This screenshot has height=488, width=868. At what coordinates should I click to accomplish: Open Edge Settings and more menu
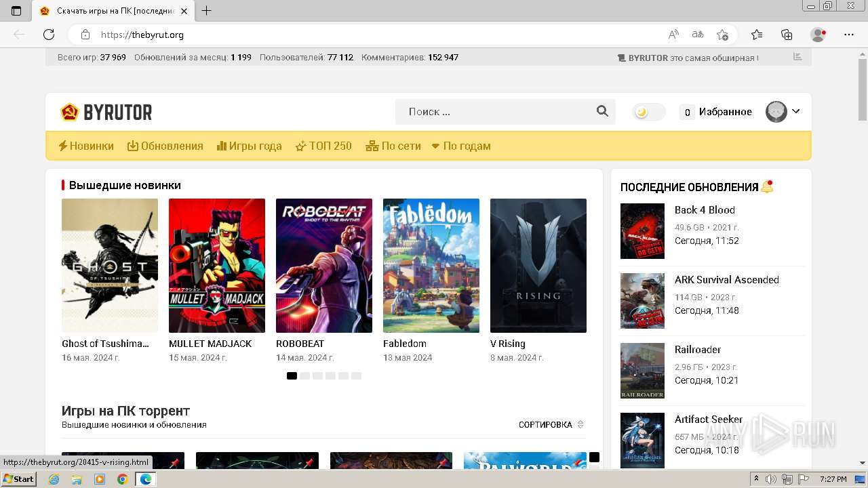point(849,35)
